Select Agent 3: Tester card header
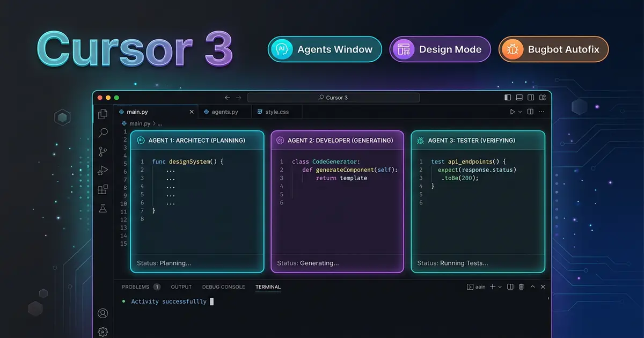Viewport: 644px width, 338px height. pyautogui.click(x=478, y=140)
